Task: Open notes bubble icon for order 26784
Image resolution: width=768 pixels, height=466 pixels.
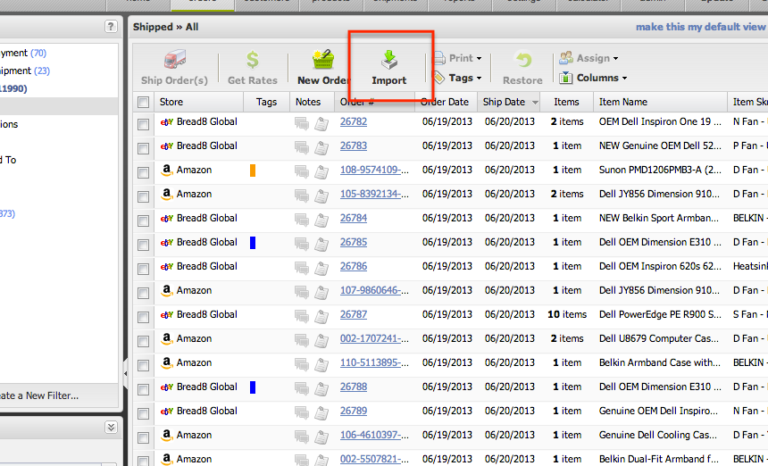Action: point(302,220)
